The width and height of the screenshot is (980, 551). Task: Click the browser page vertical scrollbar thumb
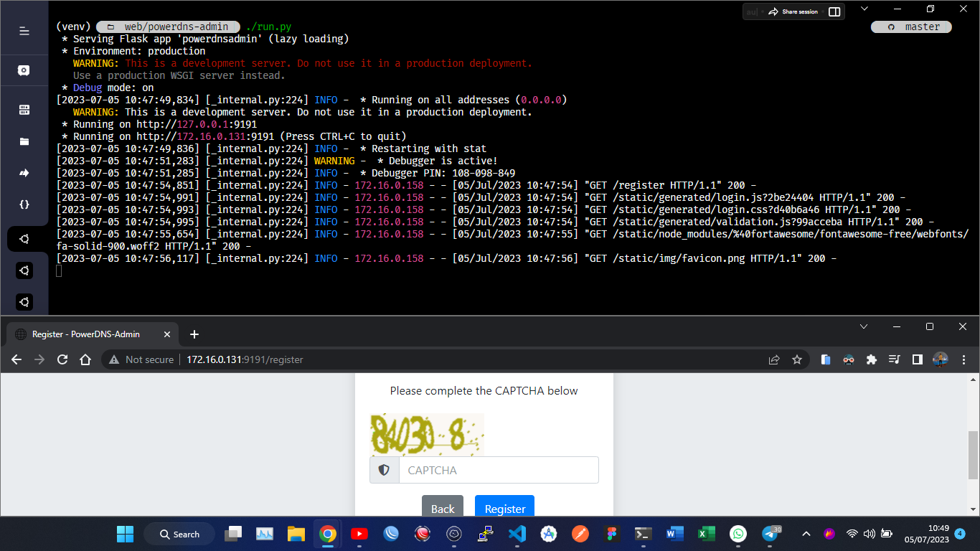tap(973, 455)
